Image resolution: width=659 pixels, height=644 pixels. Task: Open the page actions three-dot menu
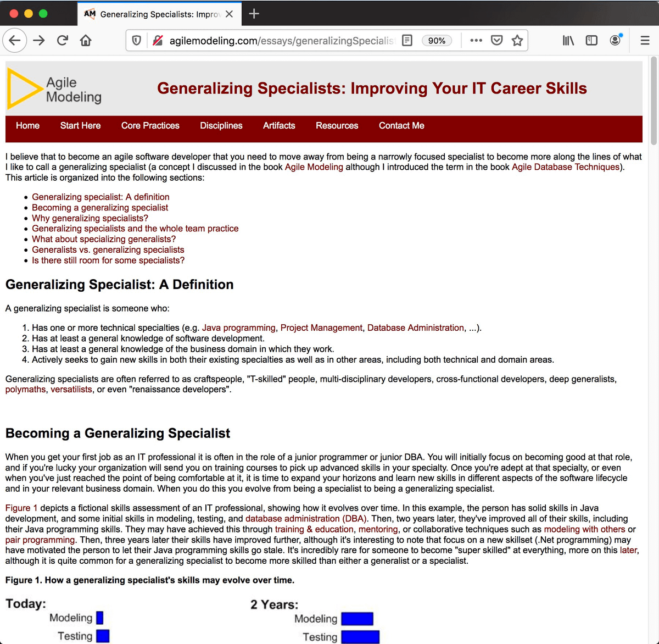click(476, 41)
